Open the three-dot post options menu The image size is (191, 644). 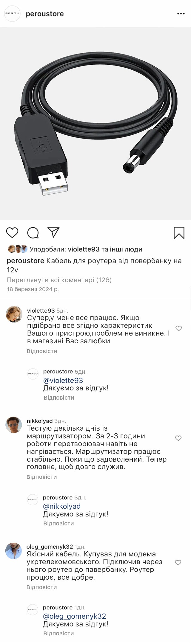[x=181, y=14]
